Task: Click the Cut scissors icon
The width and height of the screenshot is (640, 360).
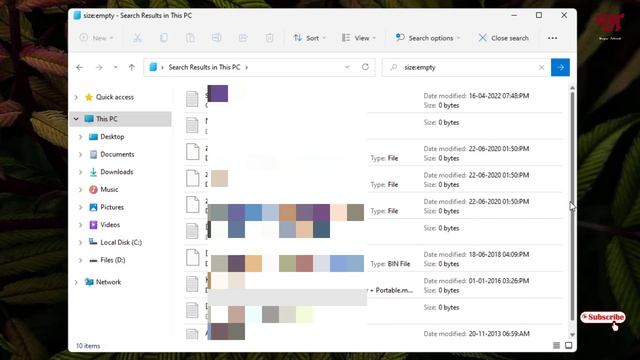Action: point(137,38)
